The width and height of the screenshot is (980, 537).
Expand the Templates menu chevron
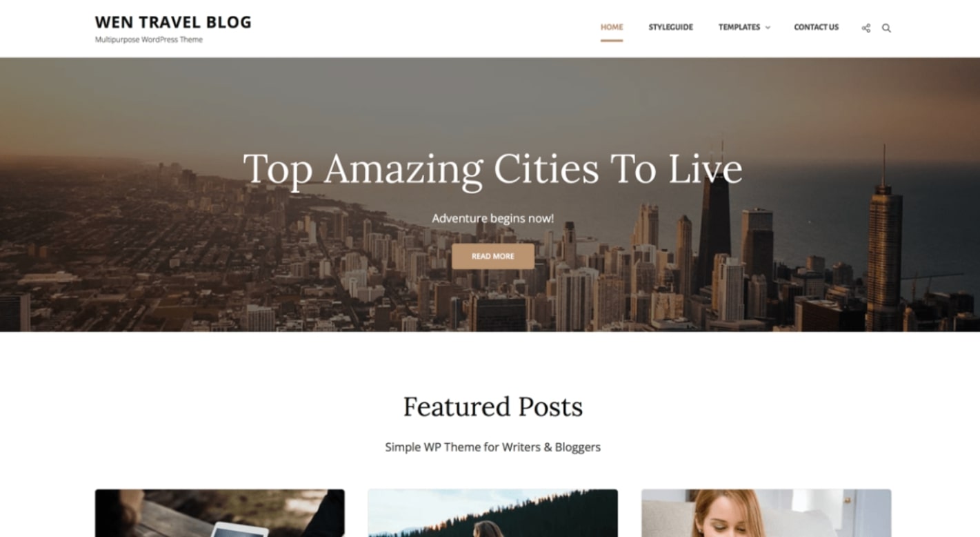(x=768, y=28)
